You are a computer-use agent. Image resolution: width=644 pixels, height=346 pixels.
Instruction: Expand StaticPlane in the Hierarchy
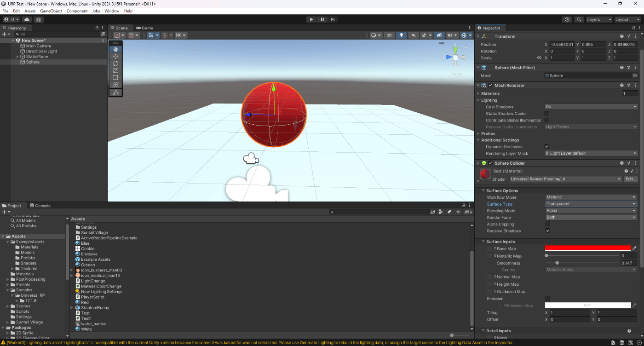[18, 57]
